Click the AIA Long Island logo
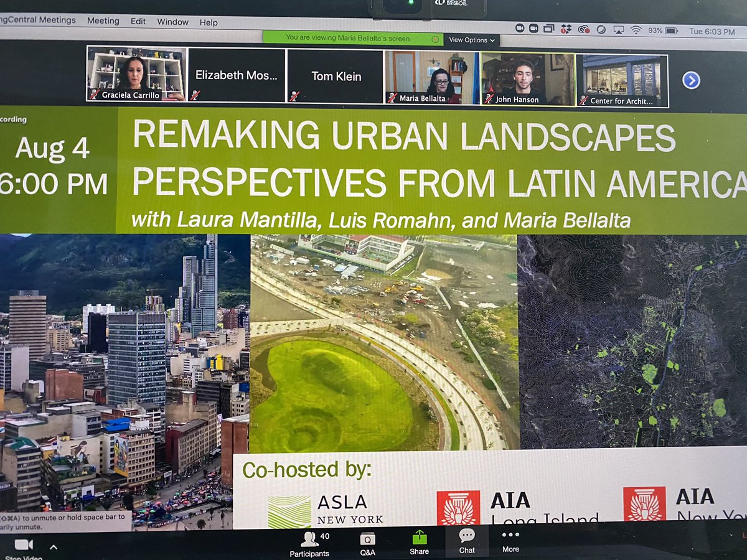Image resolution: width=747 pixels, height=560 pixels. (x=519, y=507)
